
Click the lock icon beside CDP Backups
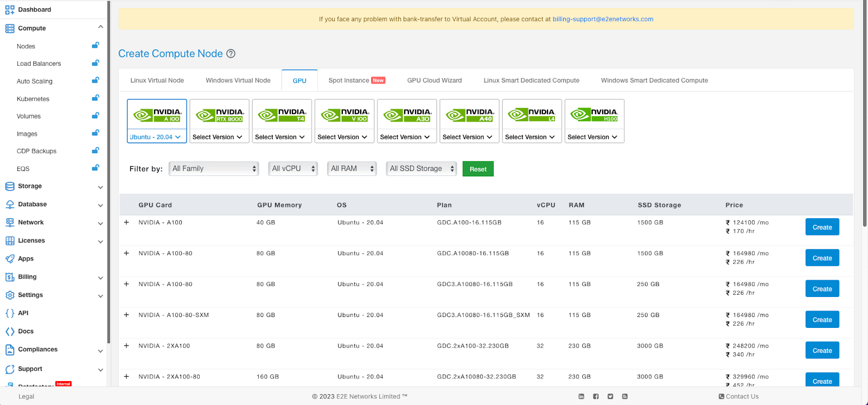(95, 150)
